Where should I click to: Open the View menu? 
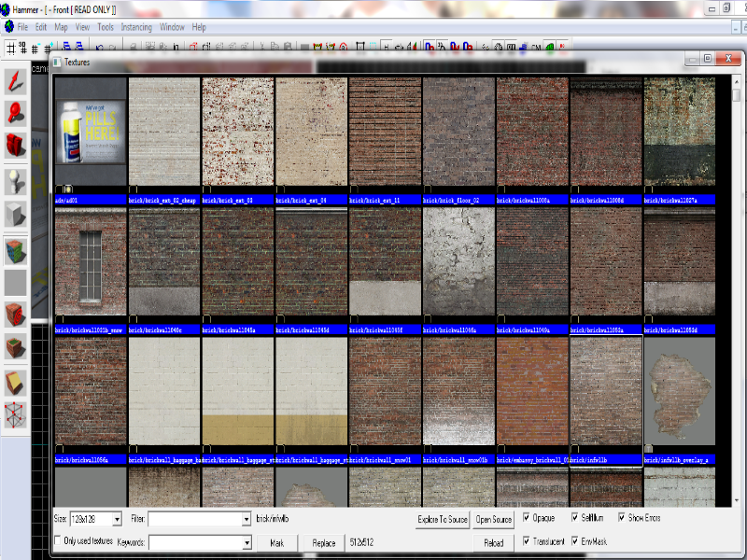pyautogui.click(x=82, y=27)
